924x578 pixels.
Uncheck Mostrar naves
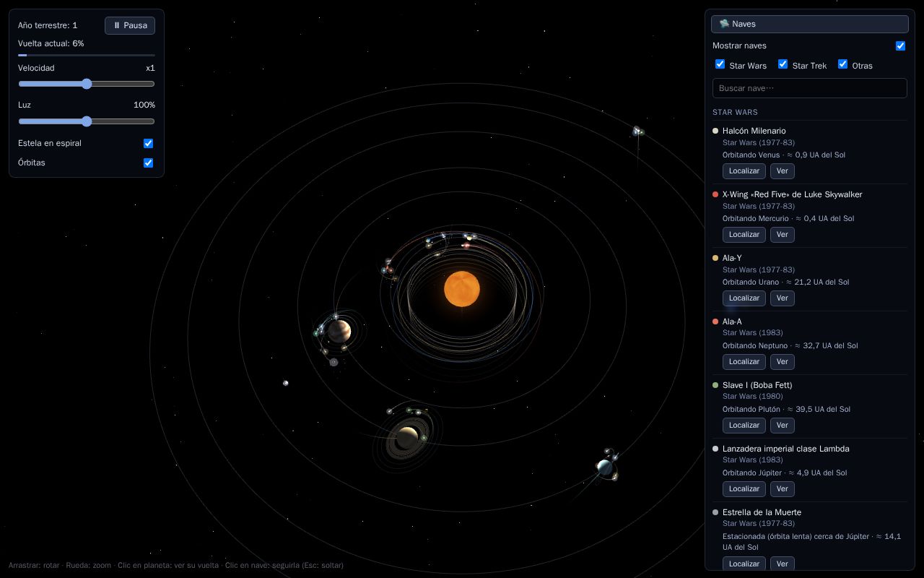coord(900,46)
